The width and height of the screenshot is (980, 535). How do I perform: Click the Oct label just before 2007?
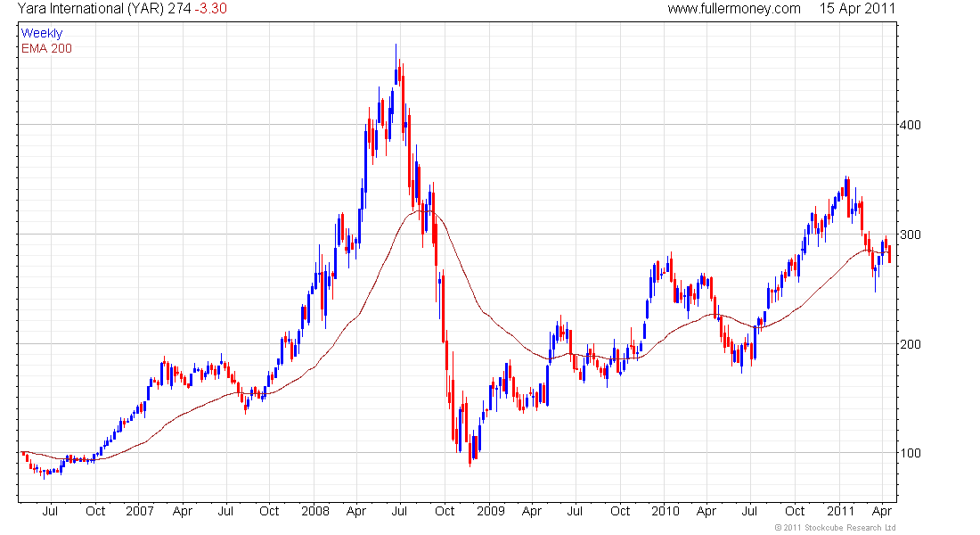[95, 511]
